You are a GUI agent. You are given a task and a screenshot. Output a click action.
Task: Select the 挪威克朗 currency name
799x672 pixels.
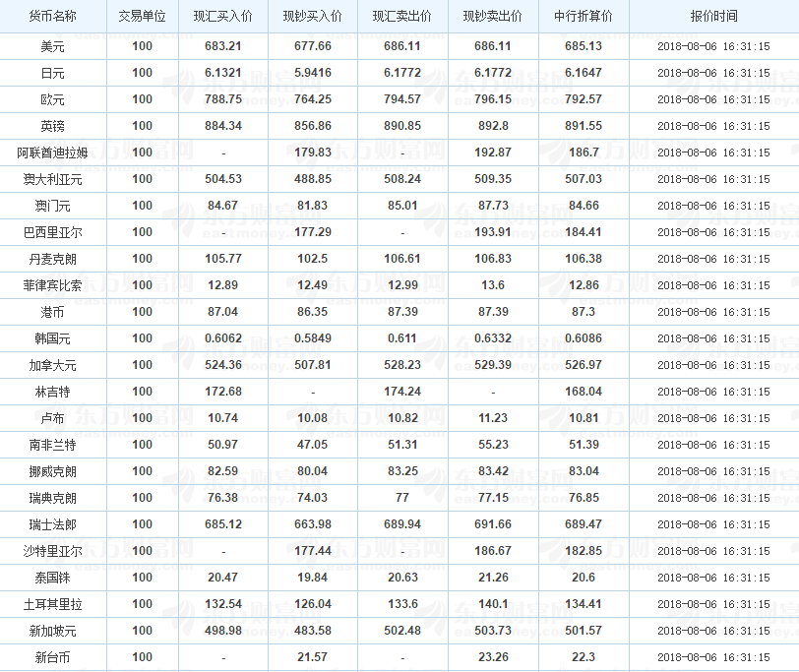coord(53,471)
